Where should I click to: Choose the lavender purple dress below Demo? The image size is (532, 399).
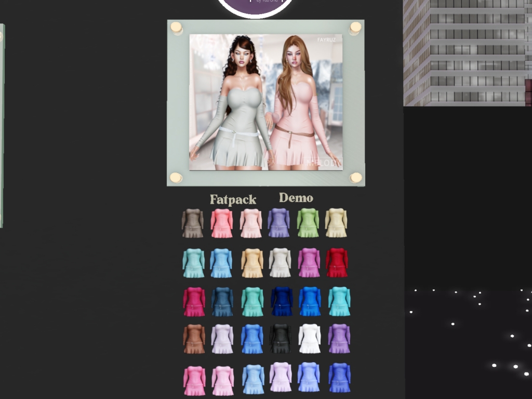click(278, 223)
